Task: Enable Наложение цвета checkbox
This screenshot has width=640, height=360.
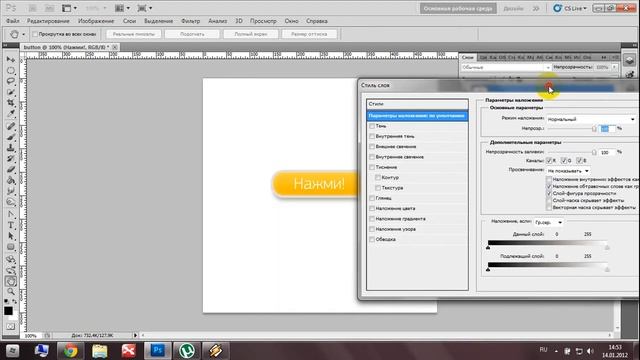Action: coord(372,209)
